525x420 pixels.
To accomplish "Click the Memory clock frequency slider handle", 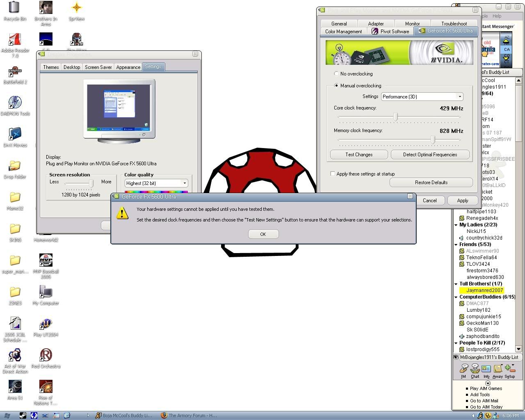I will coord(433,140).
